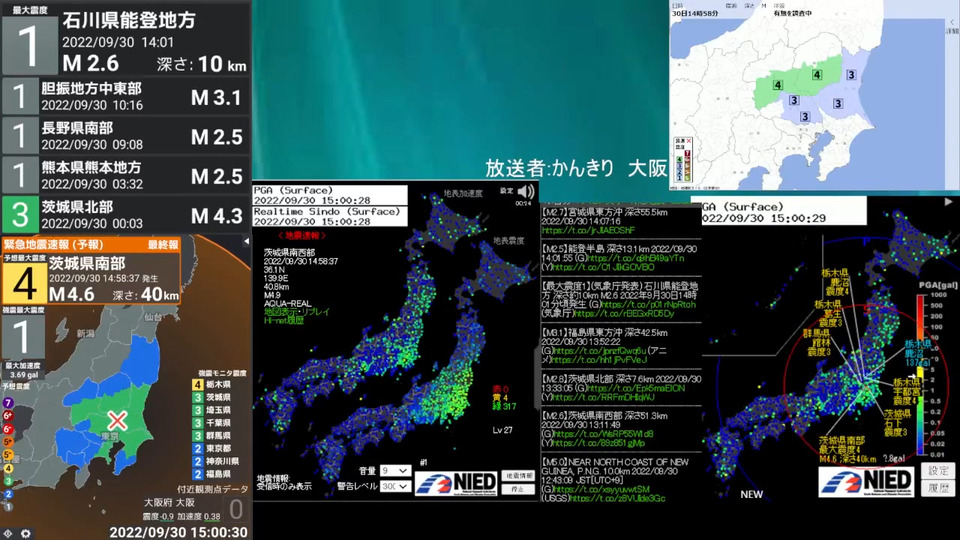The height and width of the screenshot is (540, 960).
Task: Click the intensity 2 blue legend circle
Action: pos(8,494)
